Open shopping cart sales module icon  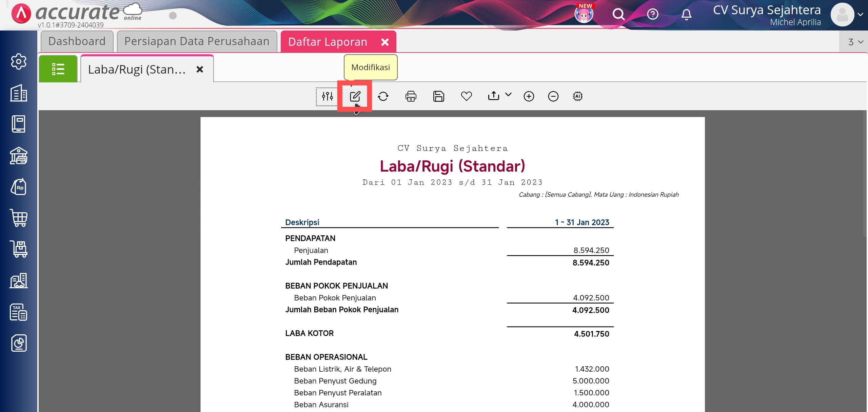coord(19,218)
